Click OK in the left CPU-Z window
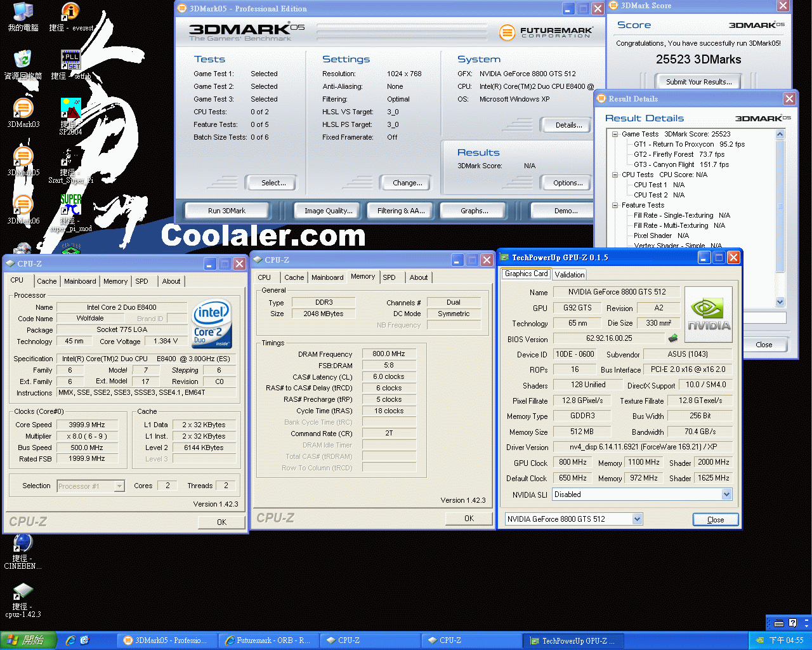This screenshot has height=650, width=812. click(x=221, y=522)
